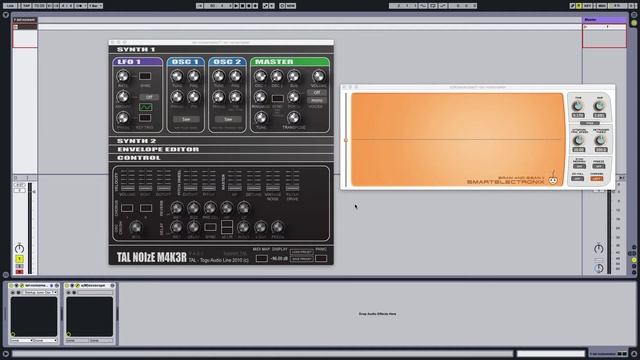The height and width of the screenshot is (360, 640).
Task: Click the Drop Audio Effects Here area
Action: tap(378, 314)
